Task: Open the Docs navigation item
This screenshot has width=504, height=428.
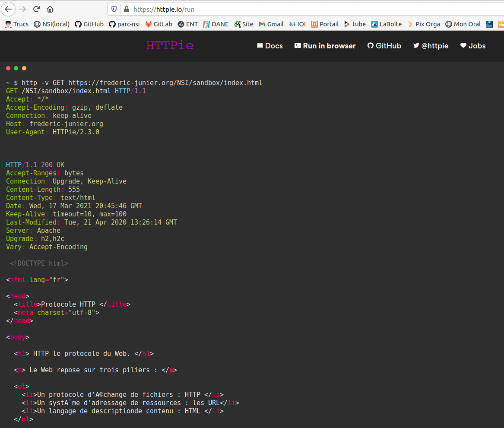Action: (x=269, y=46)
